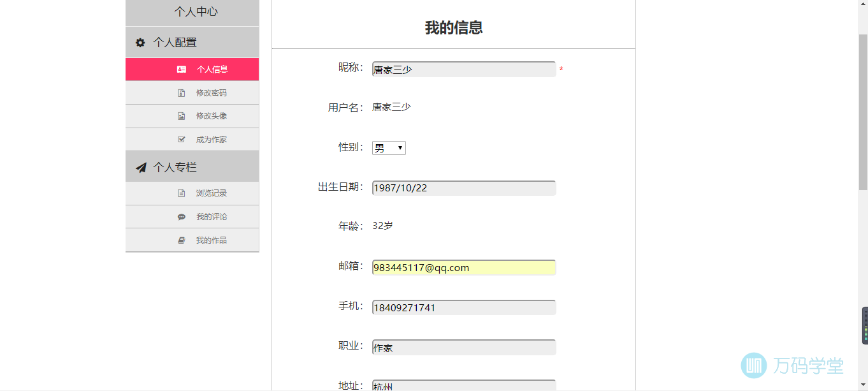Click the 职业 occupation input field
The width and height of the screenshot is (868, 391).
click(463, 348)
